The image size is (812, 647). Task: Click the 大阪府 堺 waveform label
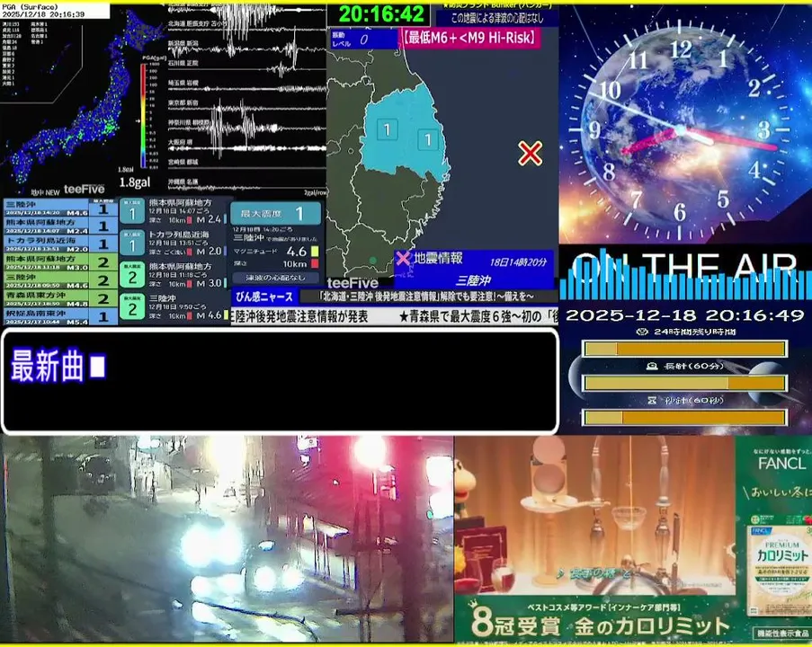(180, 141)
